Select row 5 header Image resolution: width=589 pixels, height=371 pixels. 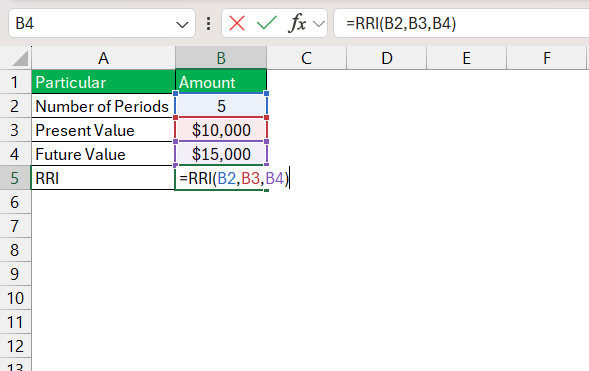click(x=15, y=178)
